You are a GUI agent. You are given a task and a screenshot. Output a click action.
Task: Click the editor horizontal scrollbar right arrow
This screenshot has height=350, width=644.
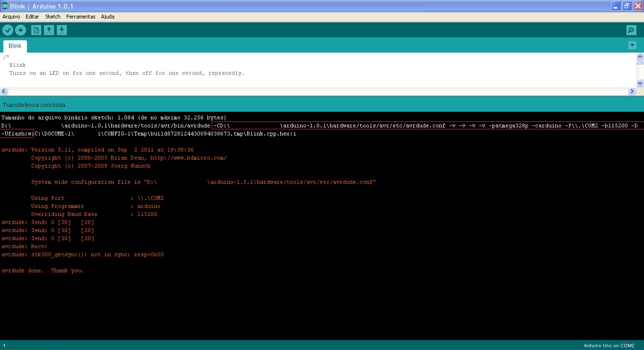(632, 91)
